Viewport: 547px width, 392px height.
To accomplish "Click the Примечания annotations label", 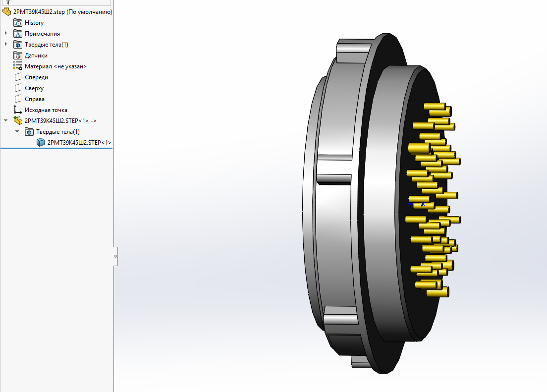I will (42, 34).
